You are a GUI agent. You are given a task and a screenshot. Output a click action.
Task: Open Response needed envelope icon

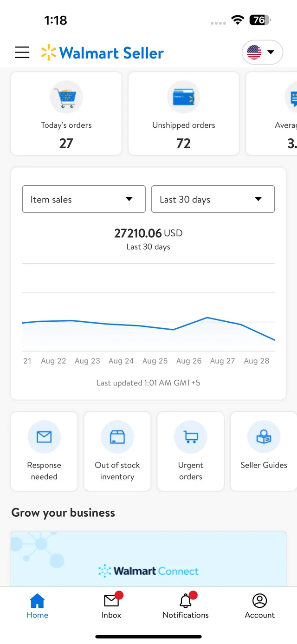[x=44, y=437]
